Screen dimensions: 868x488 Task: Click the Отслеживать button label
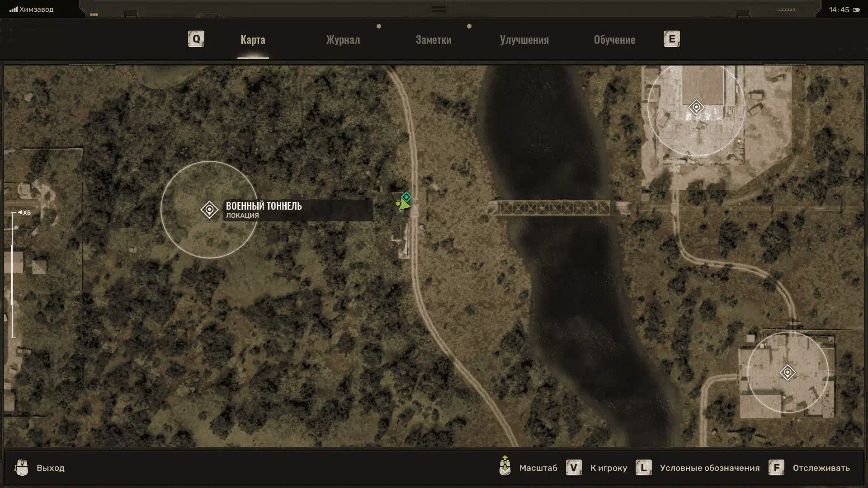point(821,468)
